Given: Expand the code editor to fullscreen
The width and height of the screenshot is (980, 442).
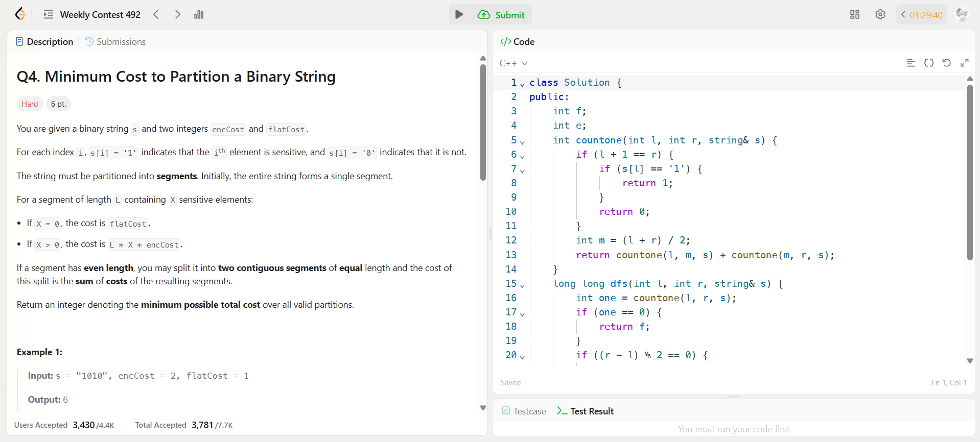Looking at the screenshot, I should pos(964,63).
